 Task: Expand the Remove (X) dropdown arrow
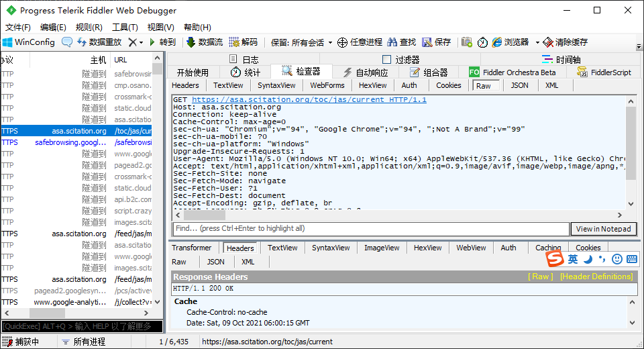tap(140, 42)
